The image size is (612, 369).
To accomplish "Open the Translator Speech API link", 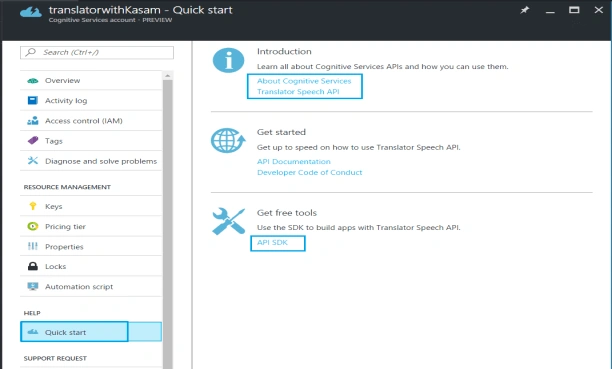I will [x=298, y=91].
